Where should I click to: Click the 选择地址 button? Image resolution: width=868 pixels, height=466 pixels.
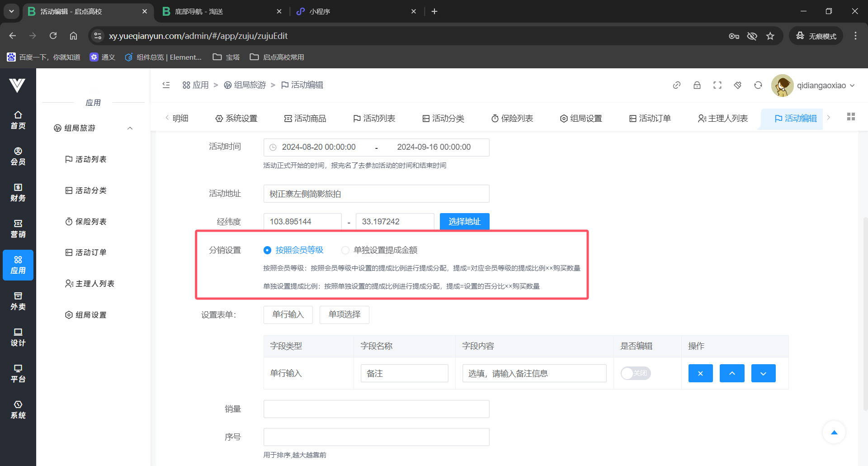(x=464, y=222)
